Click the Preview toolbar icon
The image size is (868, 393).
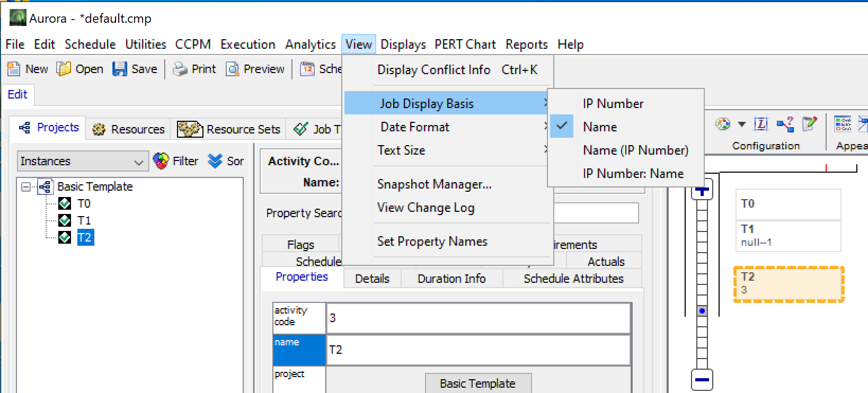coord(232,69)
